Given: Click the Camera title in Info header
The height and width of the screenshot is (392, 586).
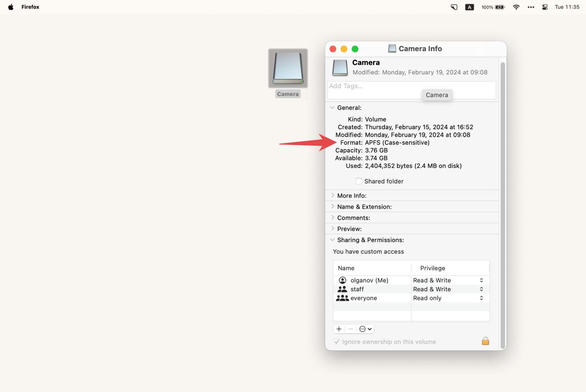Looking at the screenshot, I should (366, 62).
